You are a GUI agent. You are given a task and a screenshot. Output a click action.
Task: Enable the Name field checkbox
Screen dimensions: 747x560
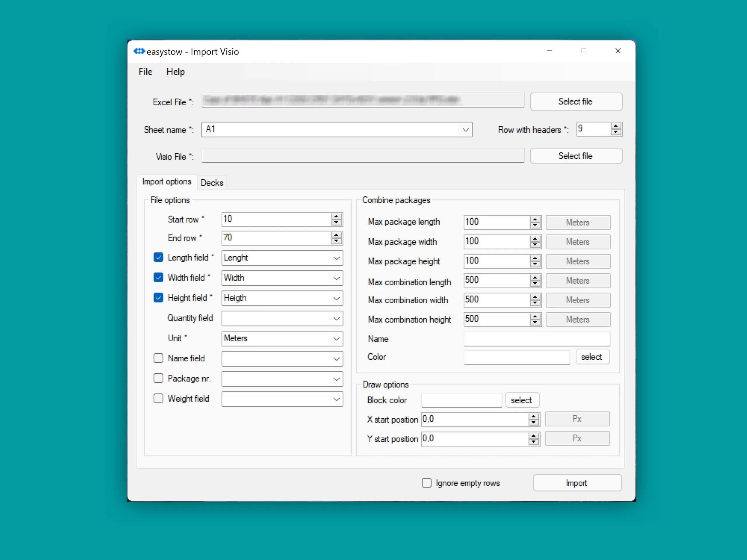[x=158, y=358]
